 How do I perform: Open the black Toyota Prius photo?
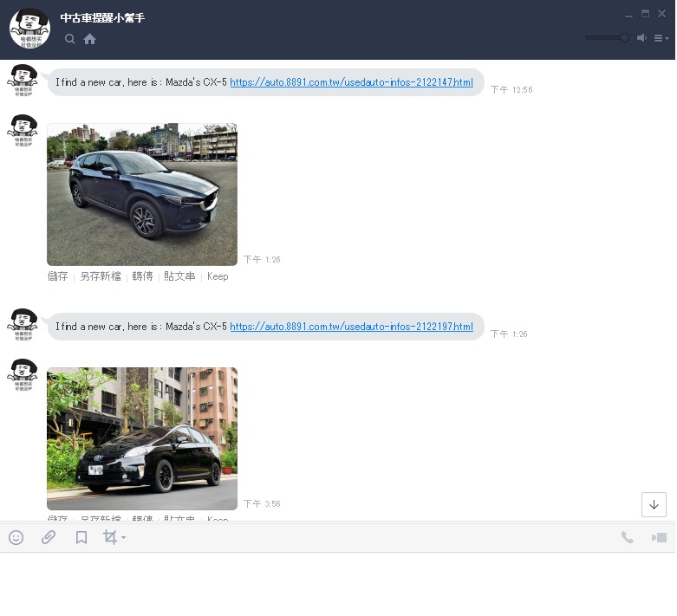tap(142, 438)
